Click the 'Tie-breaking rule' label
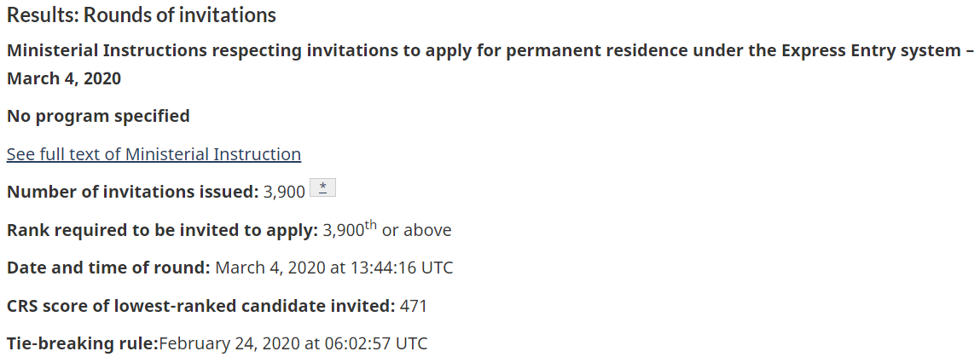This screenshot has width=980, height=357. (83, 344)
